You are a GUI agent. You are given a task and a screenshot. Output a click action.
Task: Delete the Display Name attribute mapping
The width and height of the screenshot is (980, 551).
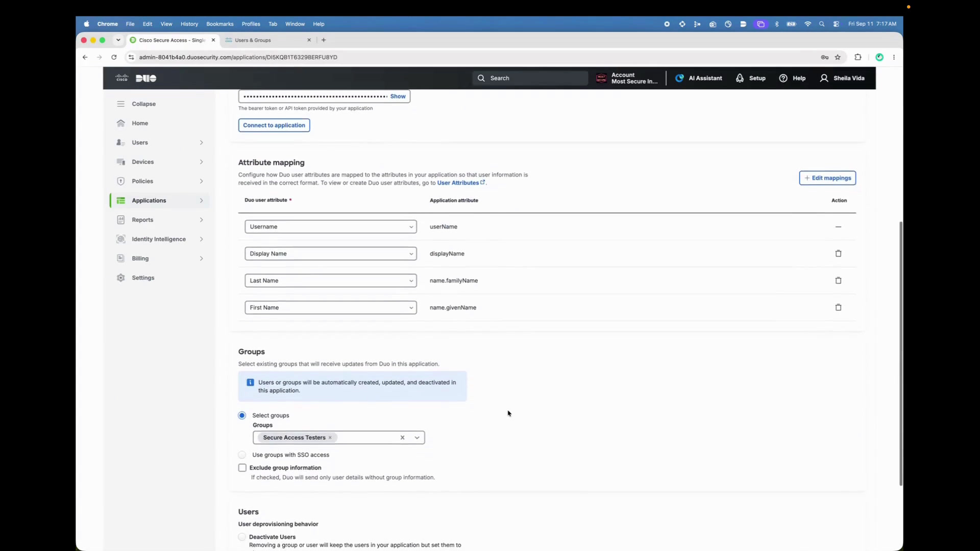[x=838, y=254]
